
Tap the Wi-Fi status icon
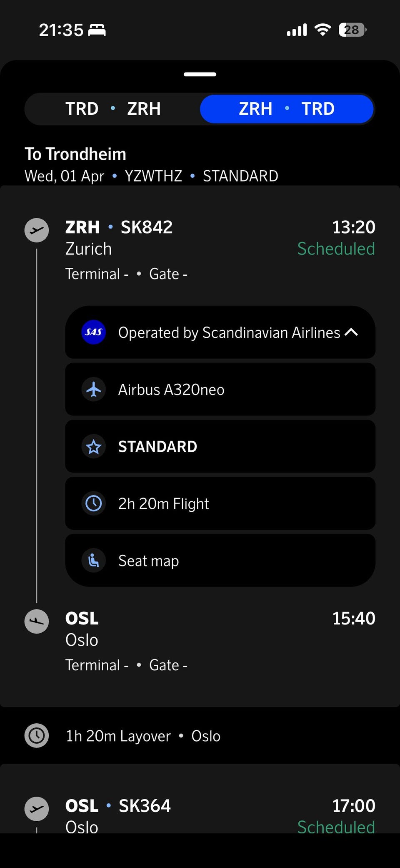pyautogui.click(x=322, y=30)
